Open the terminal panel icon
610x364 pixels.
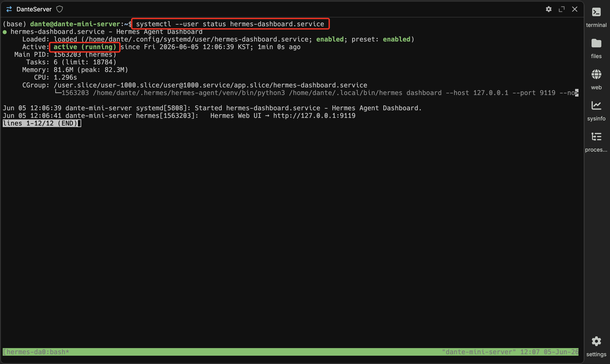click(x=596, y=12)
